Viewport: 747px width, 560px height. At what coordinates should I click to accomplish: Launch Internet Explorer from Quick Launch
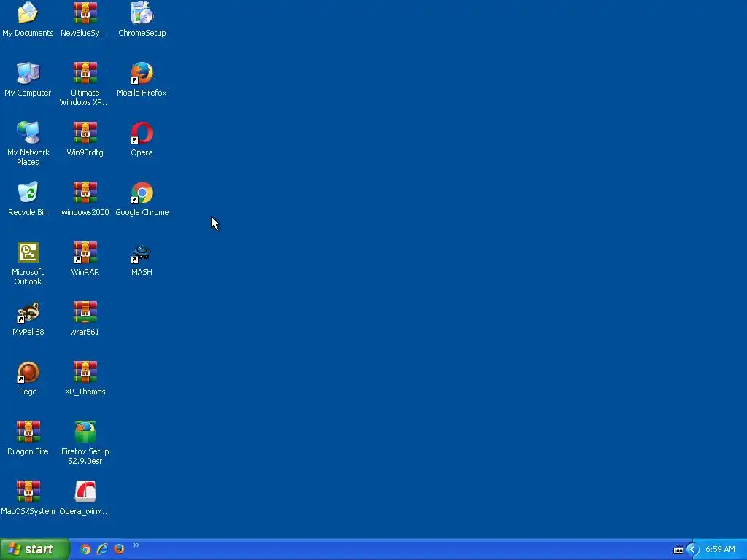[102, 550]
